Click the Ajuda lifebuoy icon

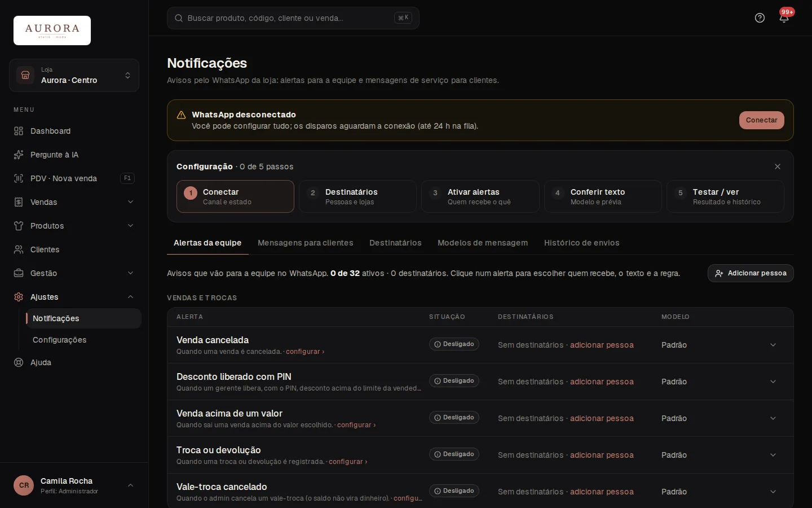[x=19, y=362]
